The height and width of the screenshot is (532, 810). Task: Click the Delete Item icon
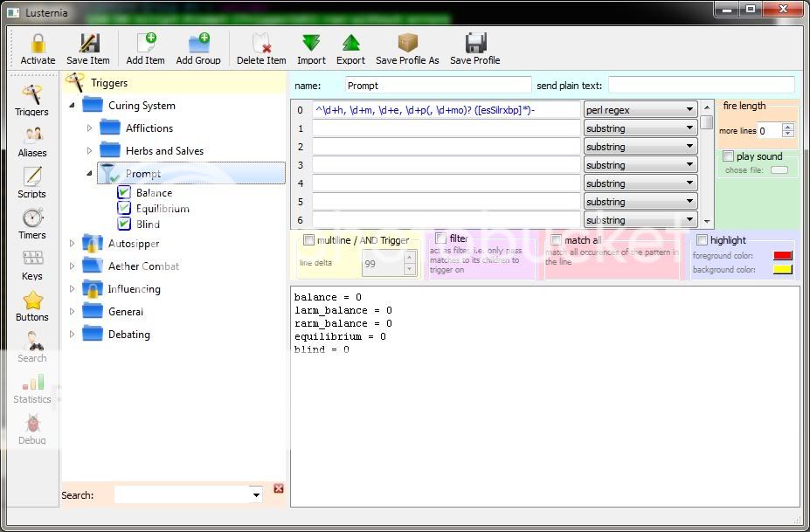[x=261, y=44]
